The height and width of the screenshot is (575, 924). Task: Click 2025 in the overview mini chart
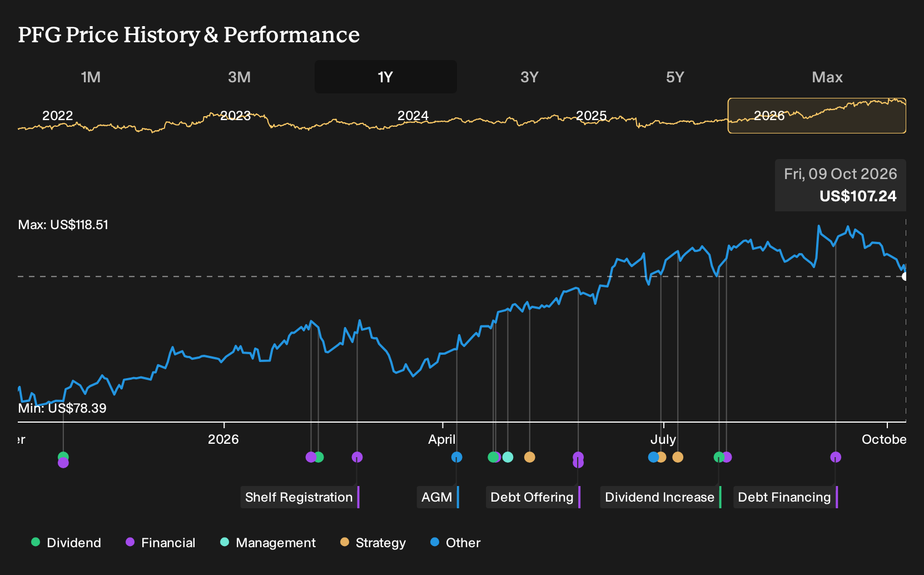(x=591, y=116)
